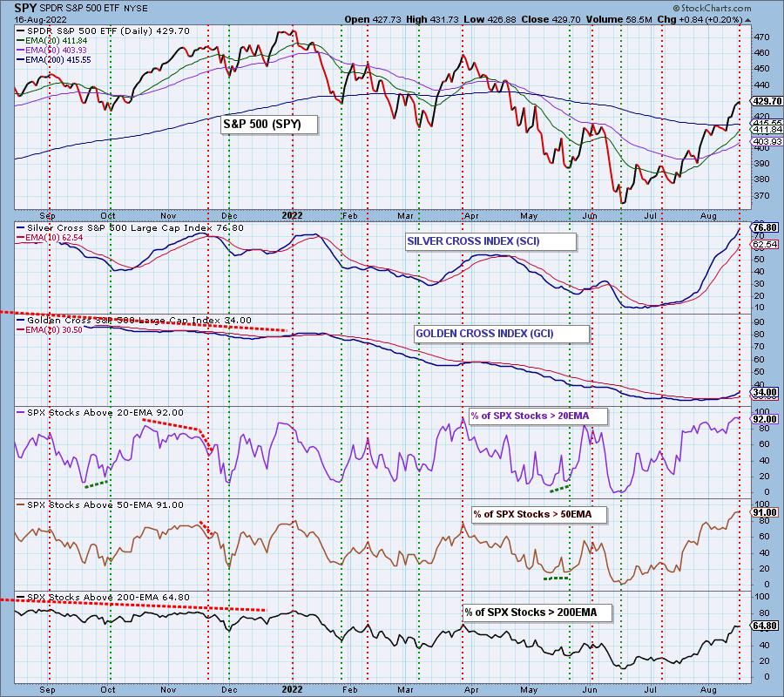
Task: Click the 'SILVER CROSS INDEX (SCI)' annotation box
Action: [490, 241]
